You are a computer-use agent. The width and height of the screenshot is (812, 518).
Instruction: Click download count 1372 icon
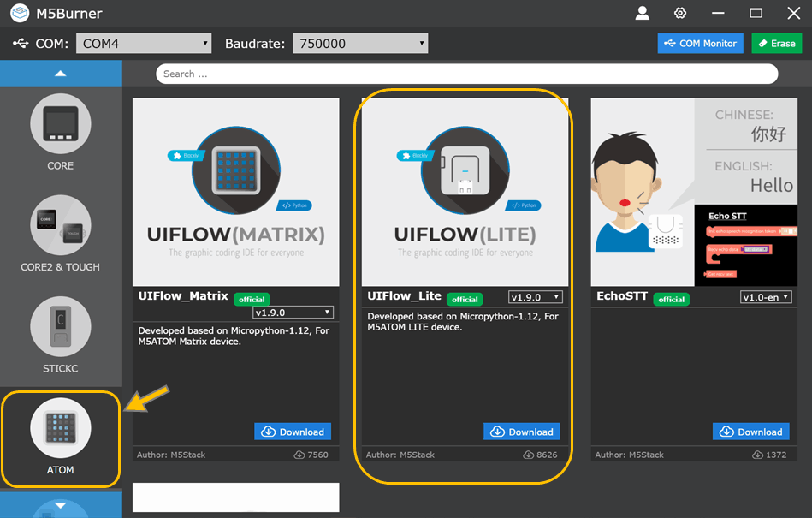[757, 455]
